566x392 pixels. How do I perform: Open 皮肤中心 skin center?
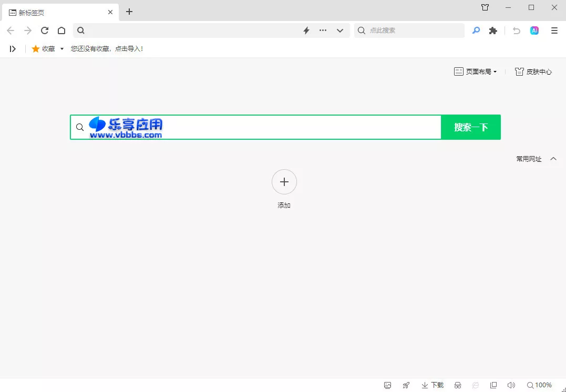[533, 71]
